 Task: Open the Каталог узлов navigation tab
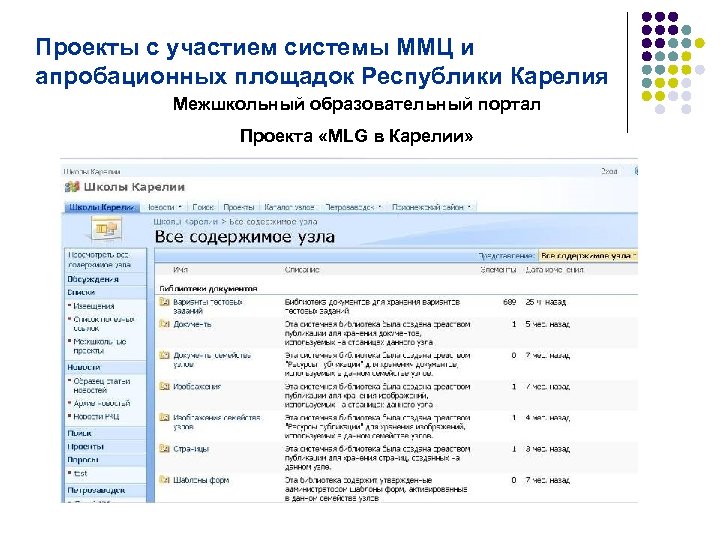click(289, 207)
